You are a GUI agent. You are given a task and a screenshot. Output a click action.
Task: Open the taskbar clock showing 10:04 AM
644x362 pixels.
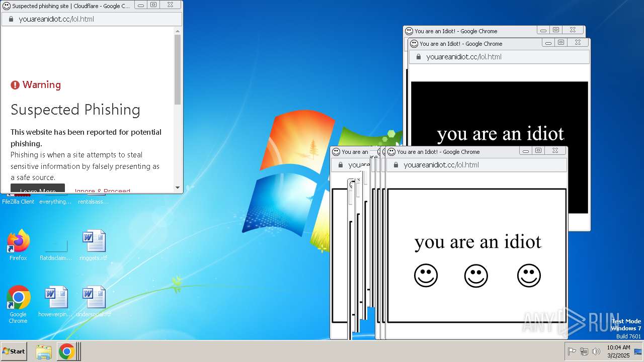(x=618, y=351)
